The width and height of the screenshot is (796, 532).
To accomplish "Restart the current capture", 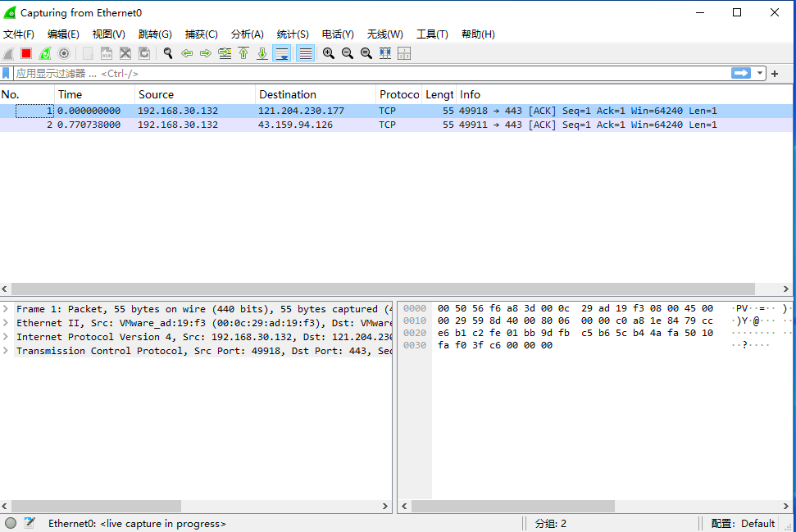I will [x=45, y=53].
